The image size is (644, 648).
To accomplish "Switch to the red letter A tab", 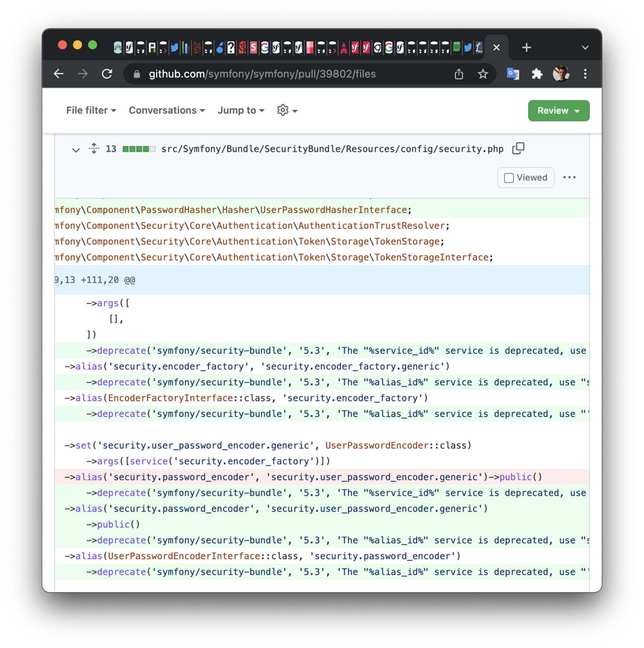I will [344, 48].
